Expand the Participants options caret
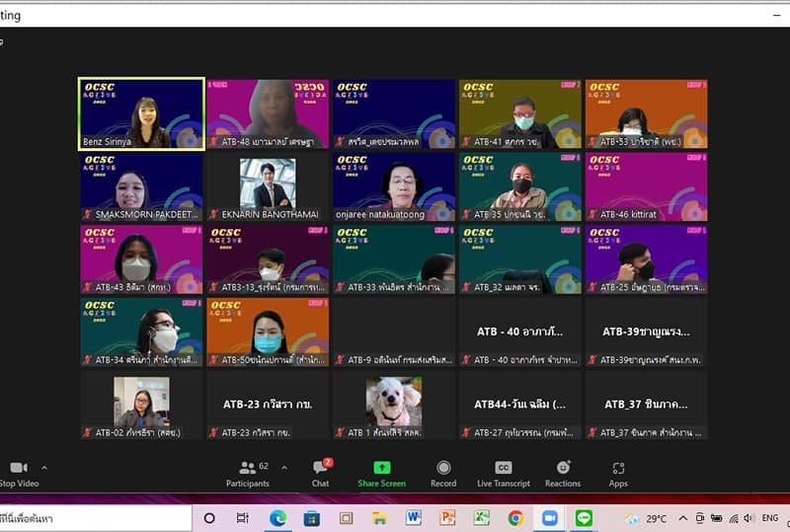 point(284,467)
